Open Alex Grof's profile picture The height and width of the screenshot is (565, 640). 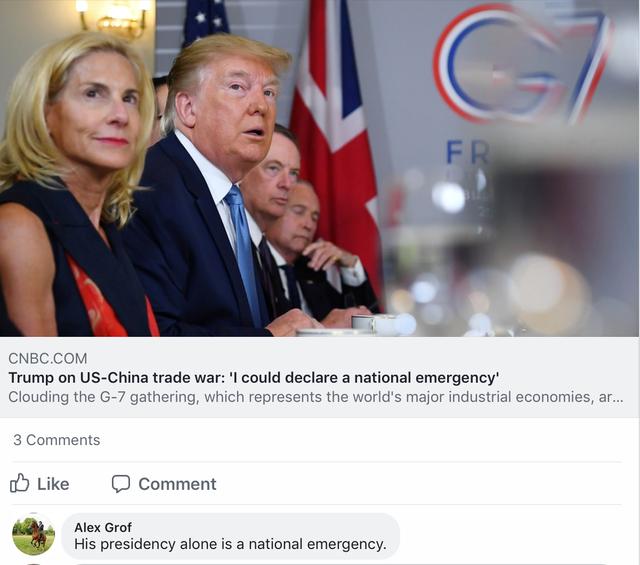coord(33,536)
